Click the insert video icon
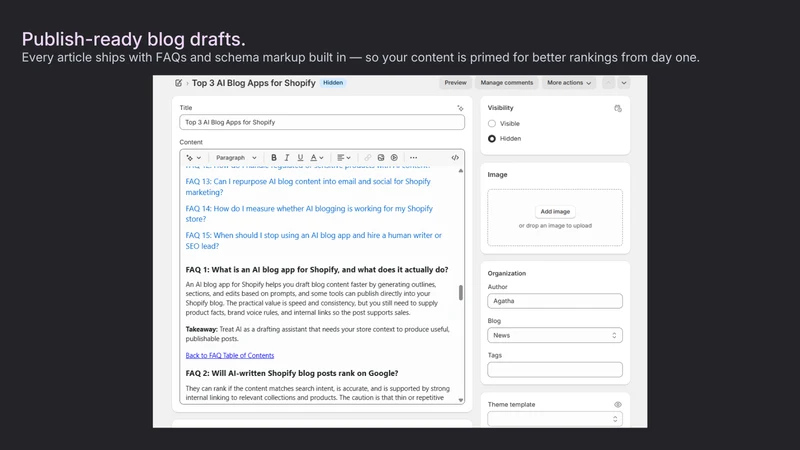800x450 pixels. (x=394, y=158)
